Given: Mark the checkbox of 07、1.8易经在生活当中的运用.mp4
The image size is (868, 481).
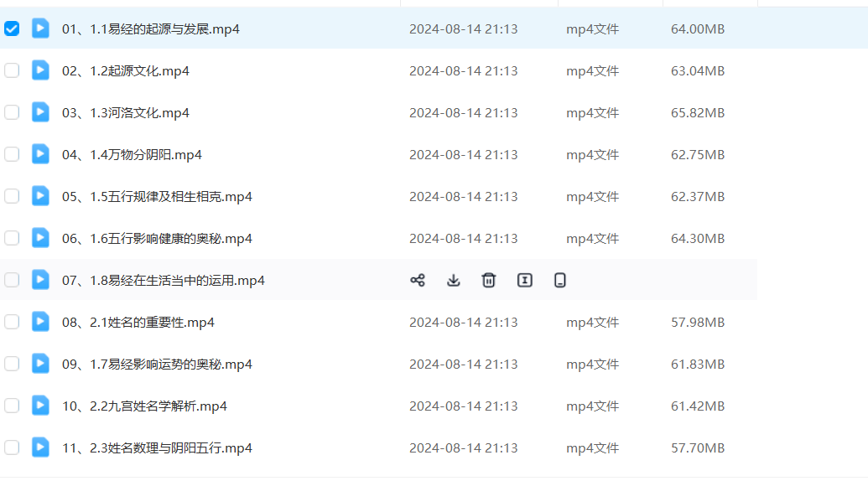Looking at the screenshot, I should pos(12,280).
